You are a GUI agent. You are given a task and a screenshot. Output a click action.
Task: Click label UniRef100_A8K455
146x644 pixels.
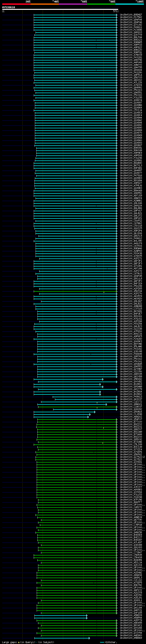131,623
